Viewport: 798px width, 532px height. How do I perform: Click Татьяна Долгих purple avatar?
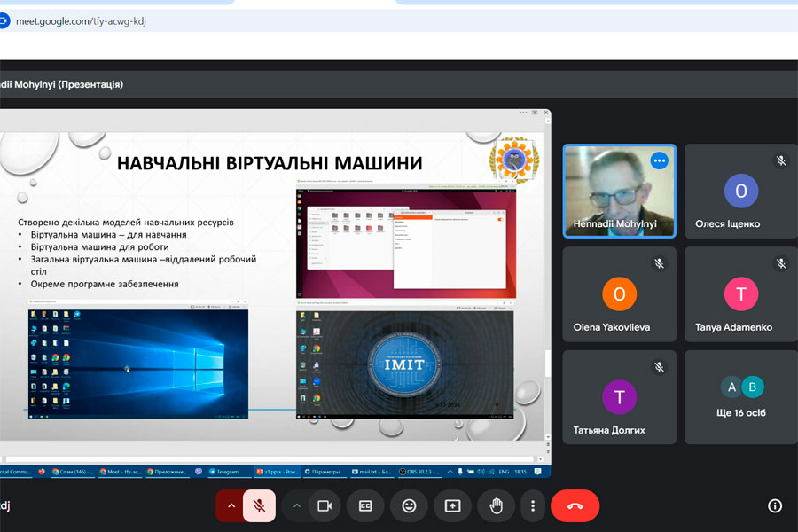point(620,397)
